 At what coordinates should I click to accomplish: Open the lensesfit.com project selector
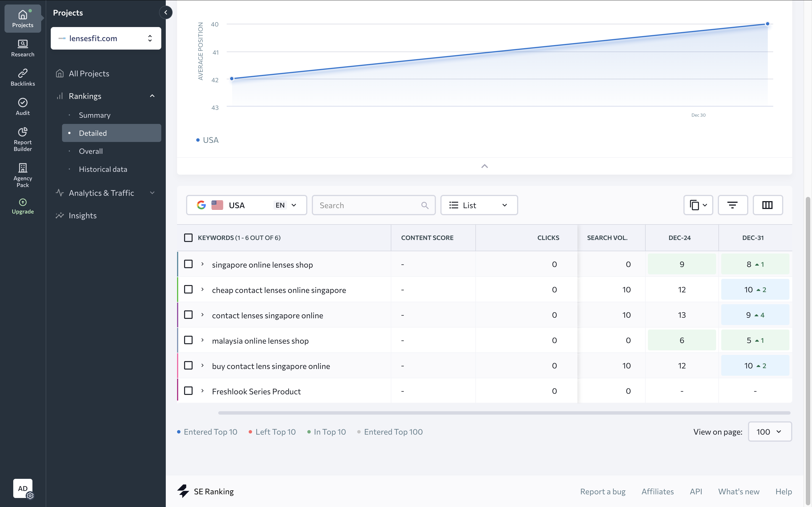coord(106,38)
